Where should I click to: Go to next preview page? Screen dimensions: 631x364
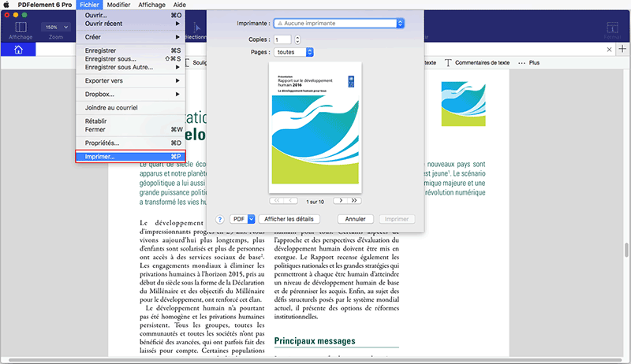[341, 200]
